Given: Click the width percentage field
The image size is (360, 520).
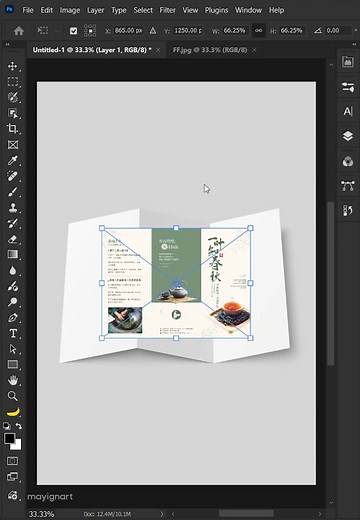Looking at the screenshot, I should click(x=235, y=31).
